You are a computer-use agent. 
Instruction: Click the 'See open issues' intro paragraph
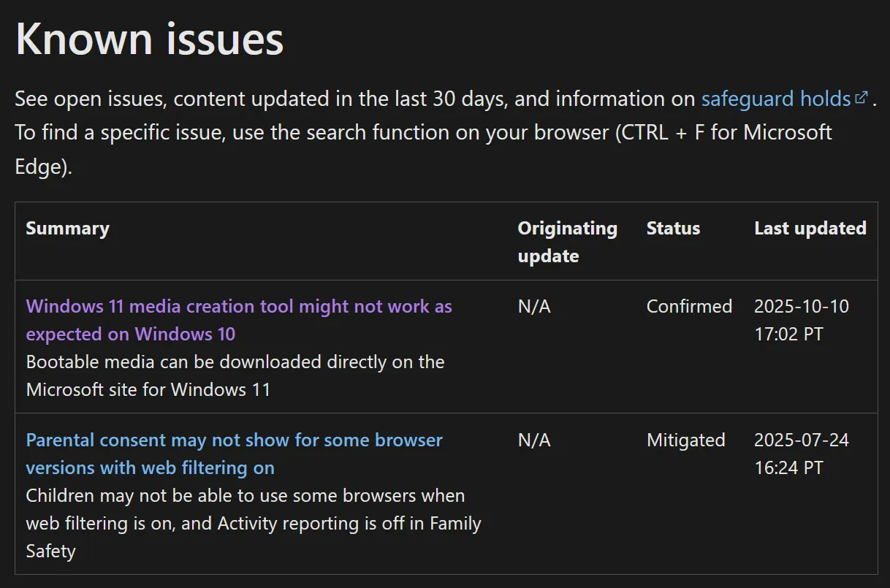pos(446,132)
